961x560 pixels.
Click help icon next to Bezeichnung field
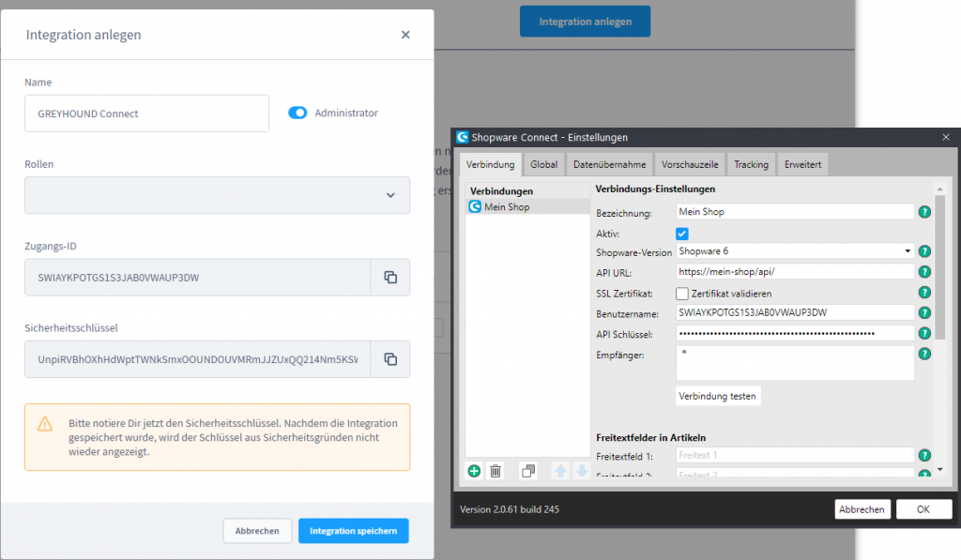click(x=924, y=212)
